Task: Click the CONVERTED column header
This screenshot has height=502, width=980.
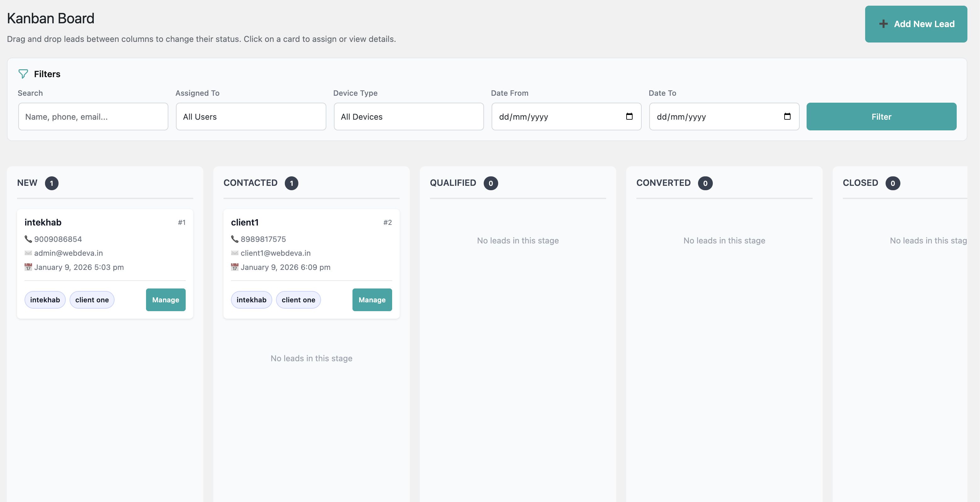Action: (663, 183)
